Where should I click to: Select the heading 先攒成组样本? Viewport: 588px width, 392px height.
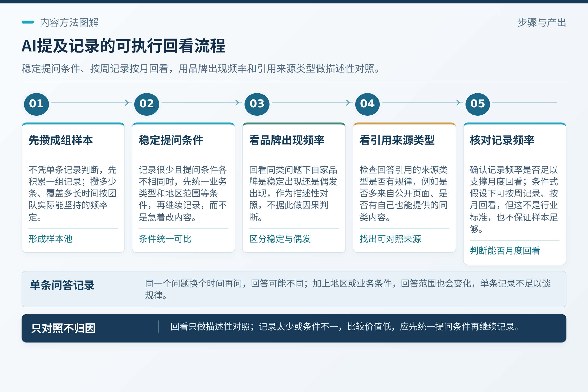(x=61, y=140)
